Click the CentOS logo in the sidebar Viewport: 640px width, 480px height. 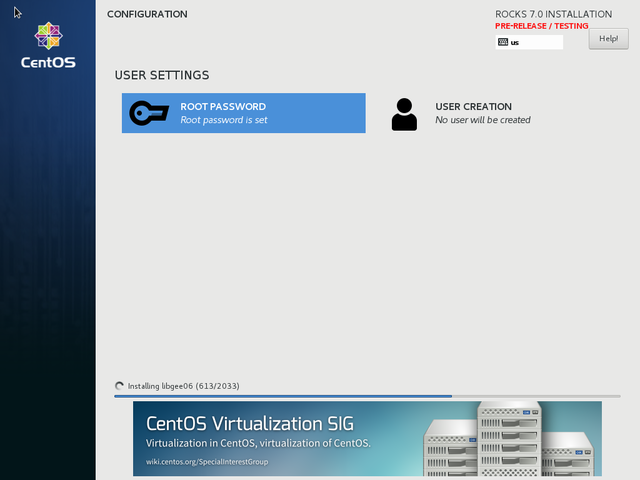point(47,45)
